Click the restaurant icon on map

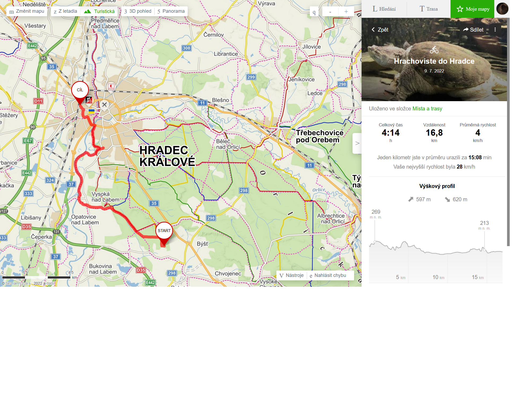104,105
